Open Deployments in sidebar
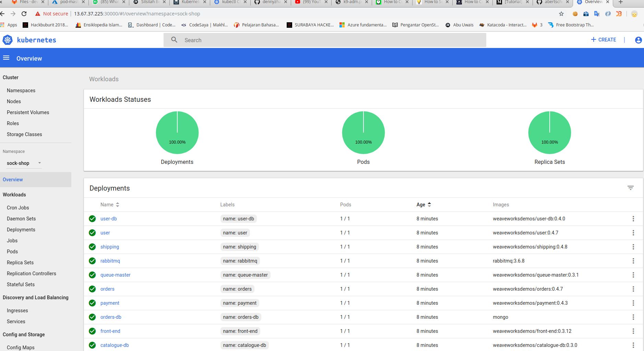The width and height of the screenshot is (644, 351). click(21, 230)
